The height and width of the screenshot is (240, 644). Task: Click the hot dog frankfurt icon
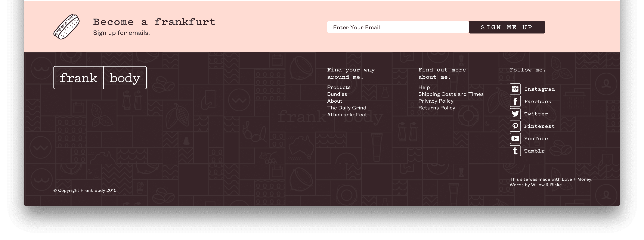[x=66, y=27]
